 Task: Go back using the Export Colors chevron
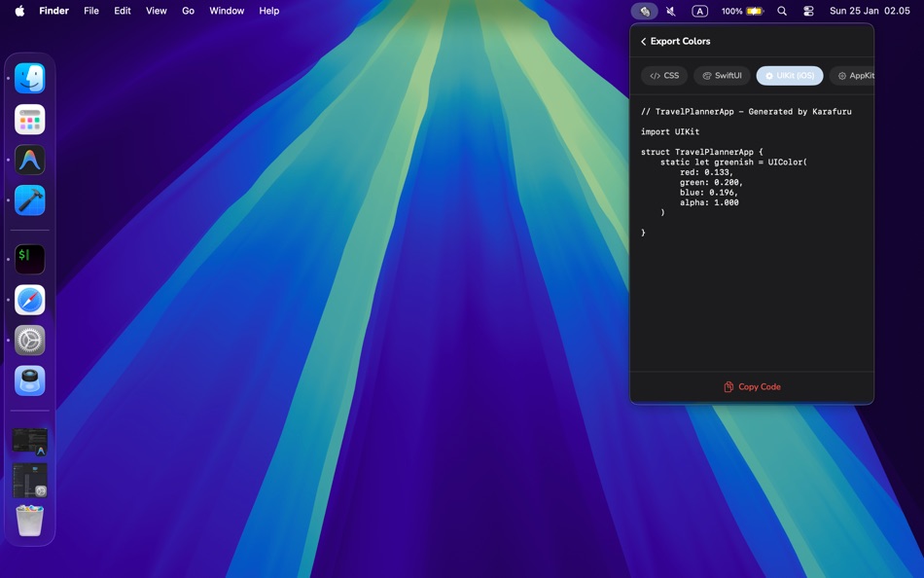[643, 41]
